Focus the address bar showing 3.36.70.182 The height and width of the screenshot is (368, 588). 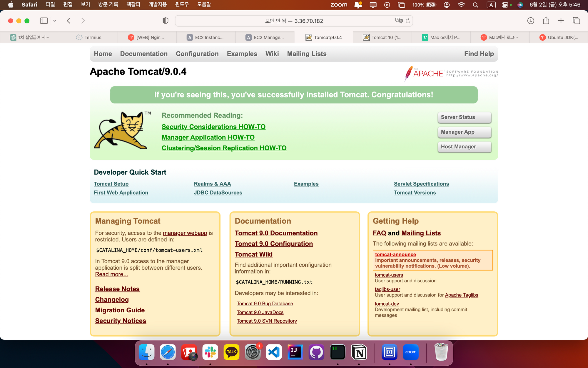[x=294, y=21]
